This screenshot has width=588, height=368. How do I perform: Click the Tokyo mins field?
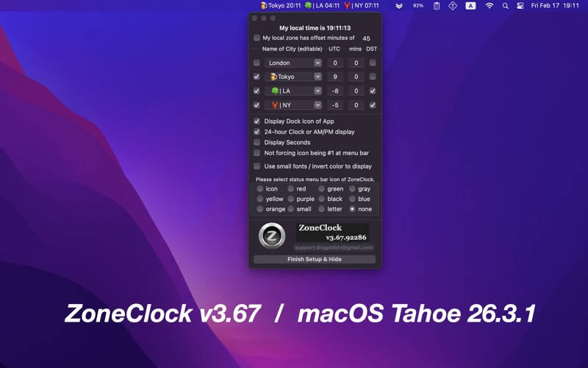coord(356,77)
